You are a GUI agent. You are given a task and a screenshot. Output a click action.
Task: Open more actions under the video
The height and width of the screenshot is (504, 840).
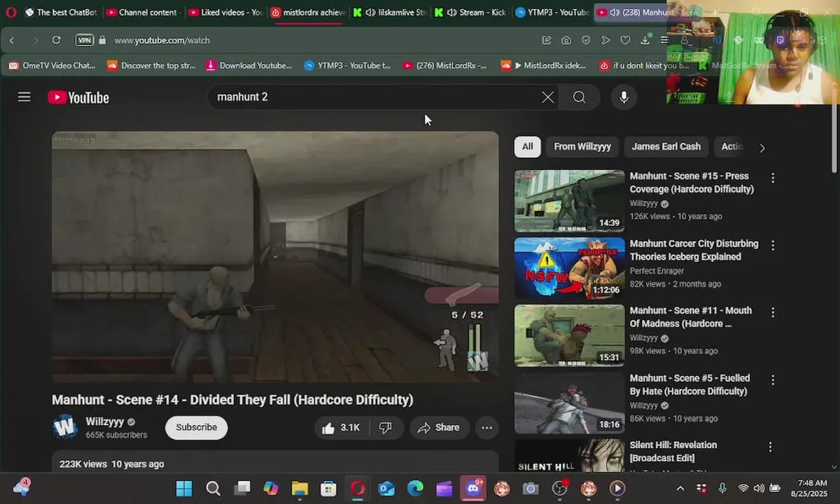487,428
